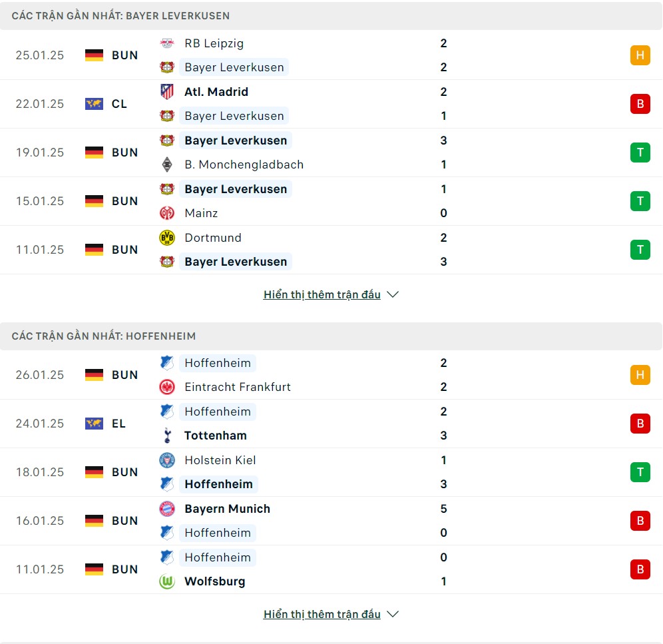The width and height of the screenshot is (663, 644).
Task: Click the Holstein Kiel club logo
Action: click(167, 460)
